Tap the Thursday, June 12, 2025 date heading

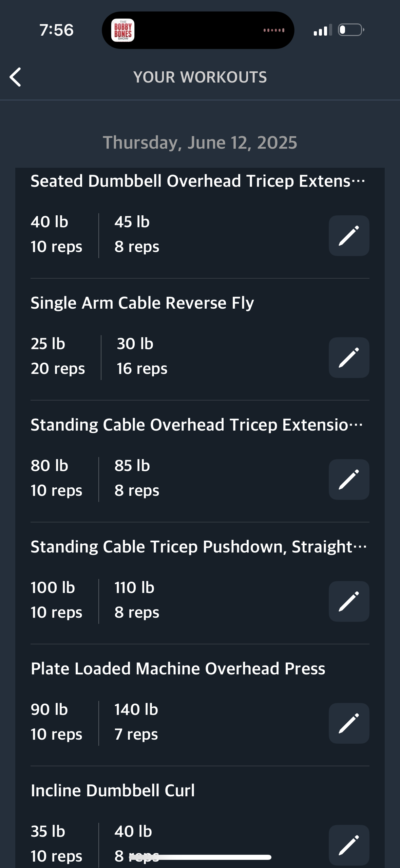(x=200, y=143)
